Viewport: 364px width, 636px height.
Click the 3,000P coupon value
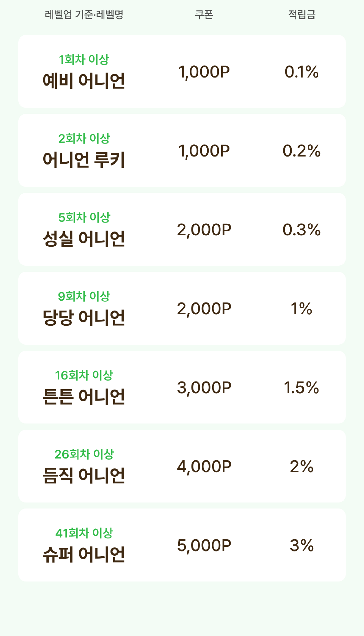tap(204, 388)
